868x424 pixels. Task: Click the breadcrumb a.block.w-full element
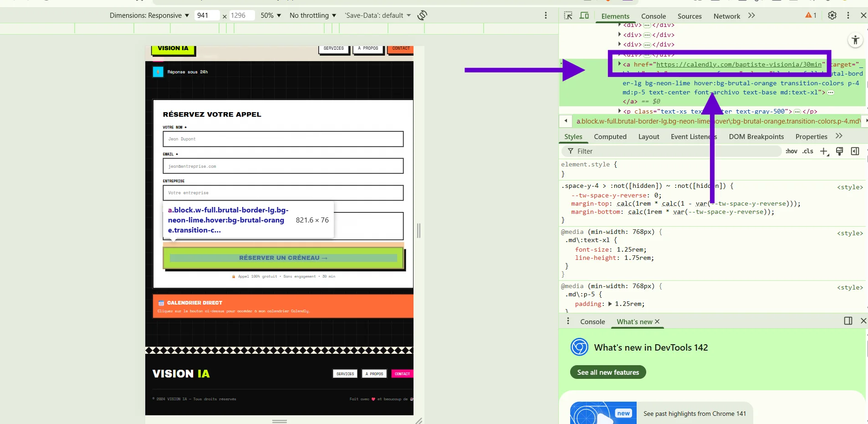718,121
